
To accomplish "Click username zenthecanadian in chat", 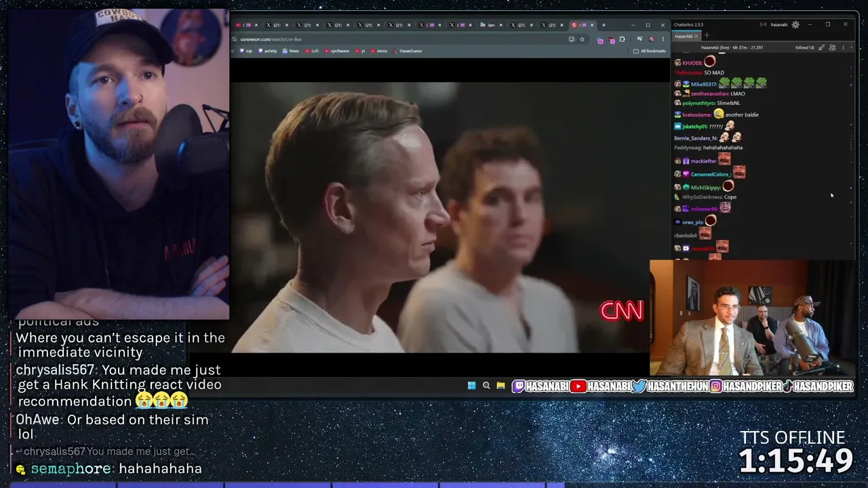I will click(x=710, y=94).
